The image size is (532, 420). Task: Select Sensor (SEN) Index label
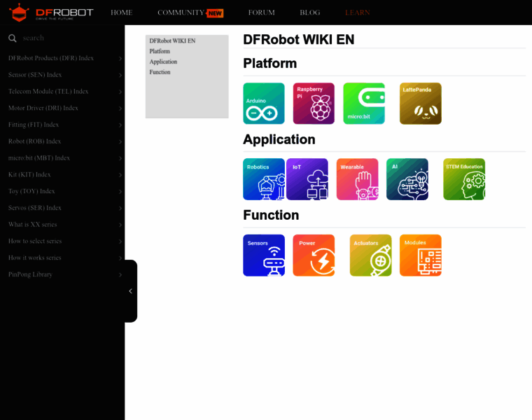35,75
